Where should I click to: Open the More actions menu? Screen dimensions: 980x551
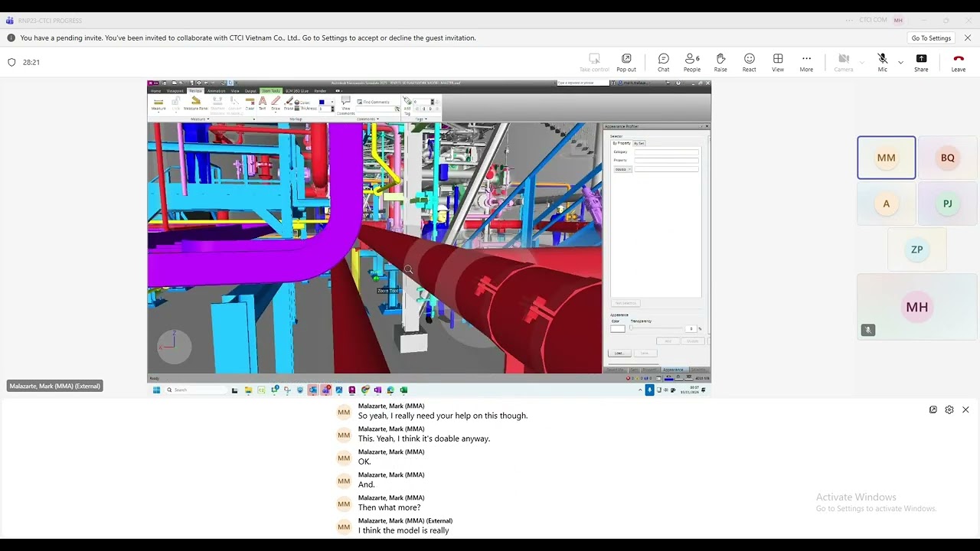tap(806, 63)
